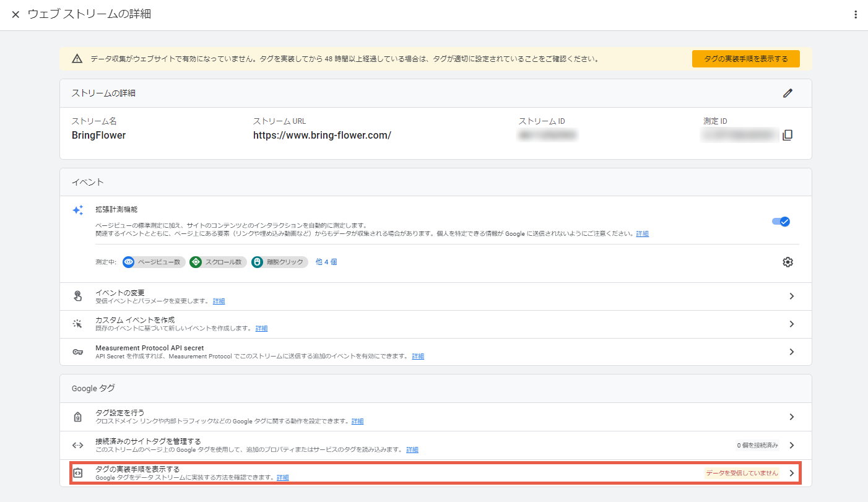Expand カスタム イベントを作成 chevron
This screenshot has width=868, height=502.
791,324
